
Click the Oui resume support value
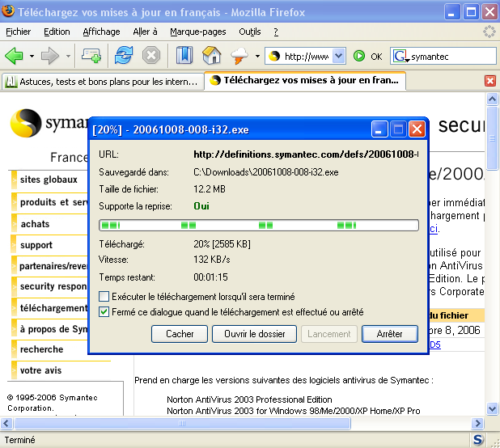[x=201, y=206]
